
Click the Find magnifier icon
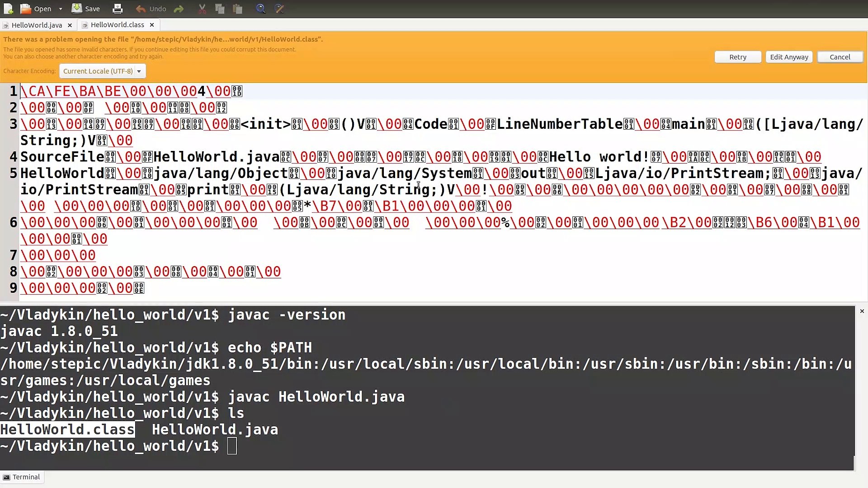coord(261,9)
